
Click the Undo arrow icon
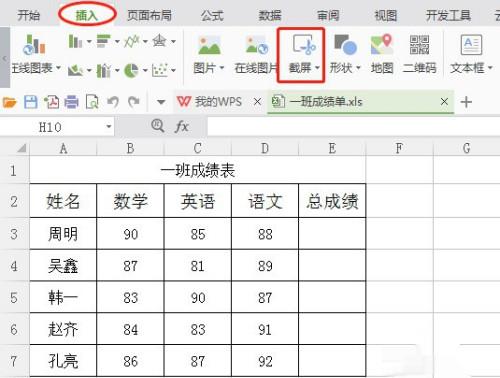(x=113, y=102)
